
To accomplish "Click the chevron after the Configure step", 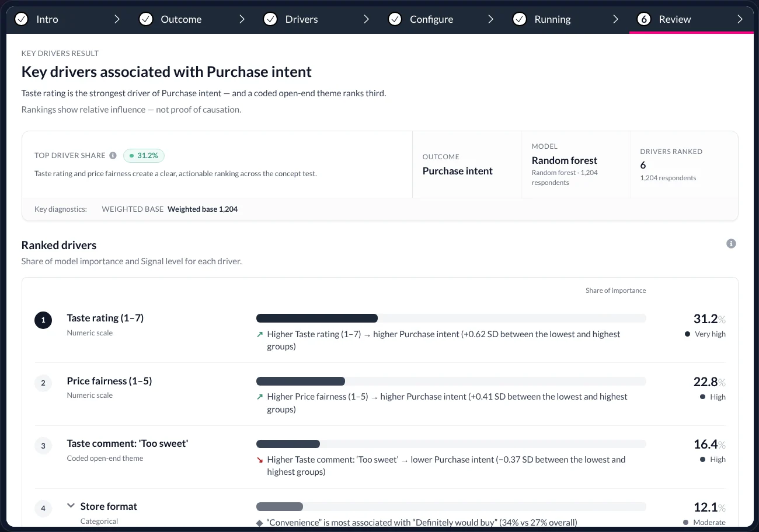I will tap(491, 19).
